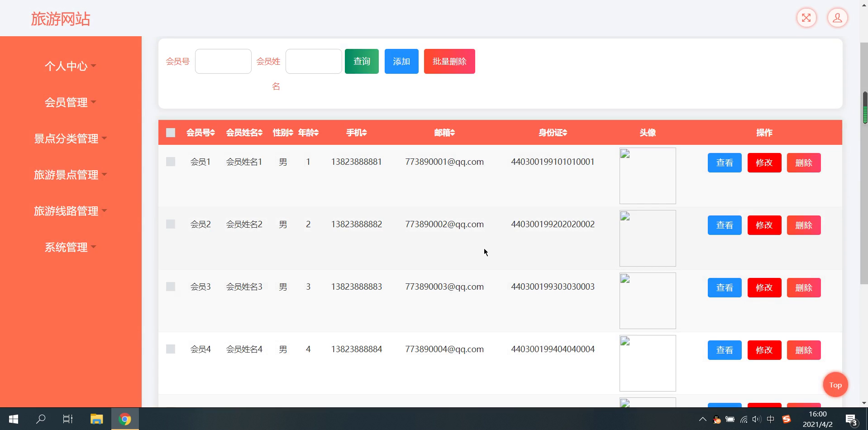
Task: Open Windows Start menu
Action: click(x=14, y=419)
